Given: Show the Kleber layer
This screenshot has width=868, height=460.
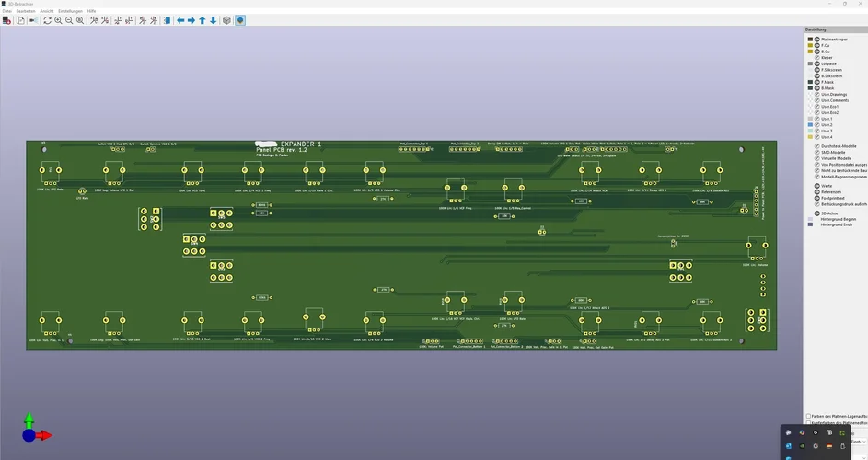Looking at the screenshot, I should [817, 58].
